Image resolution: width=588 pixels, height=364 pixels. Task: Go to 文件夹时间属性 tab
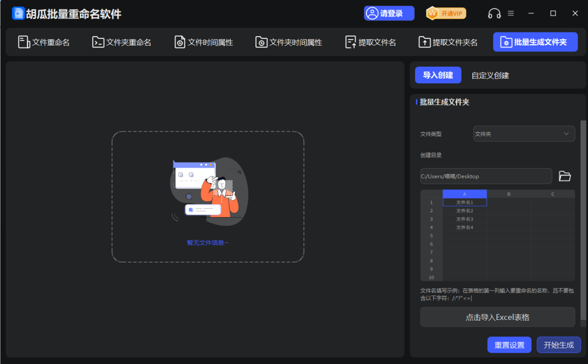(289, 42)
